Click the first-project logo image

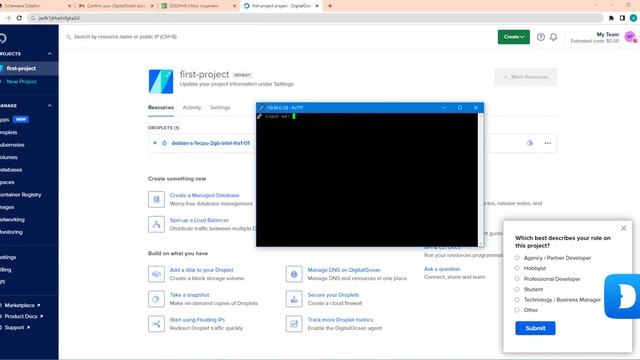(x=160, y=81)
